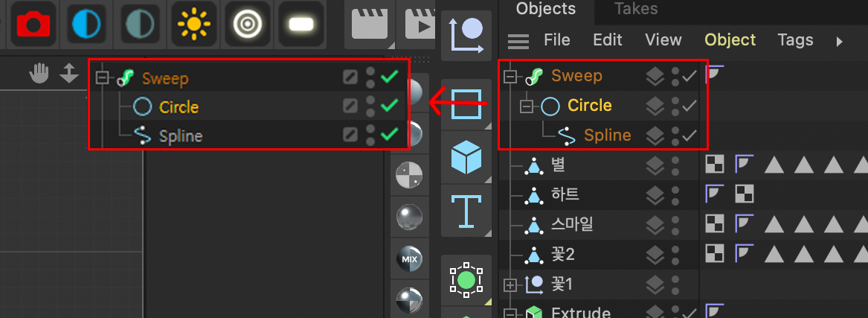Click the MIX material sphere thumbnail
The image size is (868, 318).
(409, 258)
